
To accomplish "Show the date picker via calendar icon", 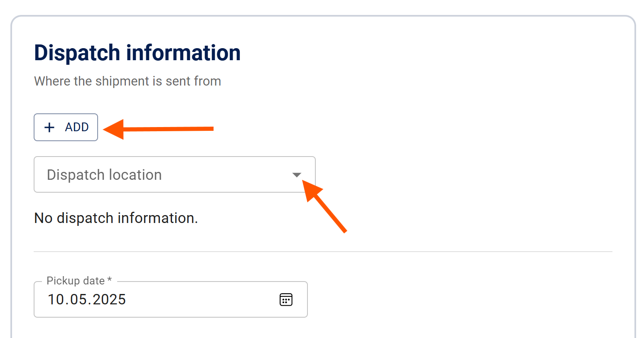I will click(286, 299).
